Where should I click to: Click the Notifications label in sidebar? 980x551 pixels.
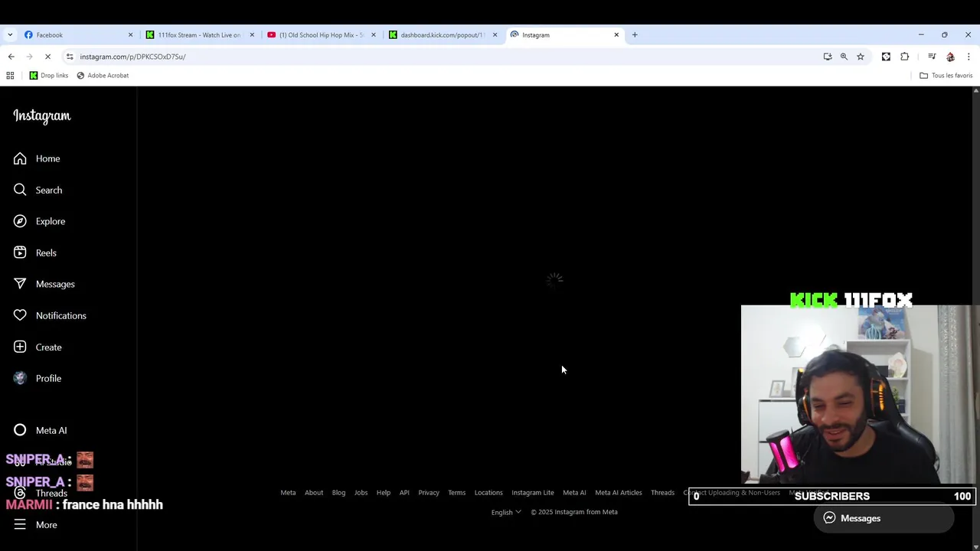click(61, 315)
